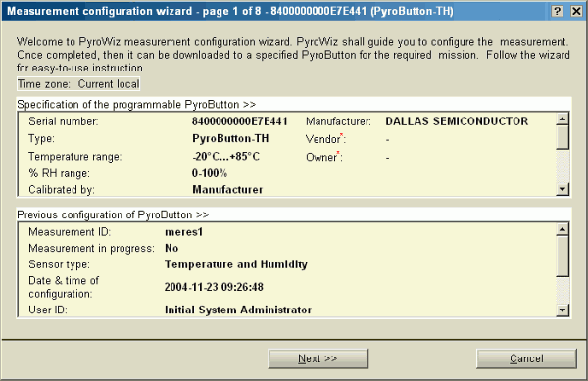The height and width of the screenshot is (381, 588).
Task: Click the Vendor field value
Action: tap(387, 140)
